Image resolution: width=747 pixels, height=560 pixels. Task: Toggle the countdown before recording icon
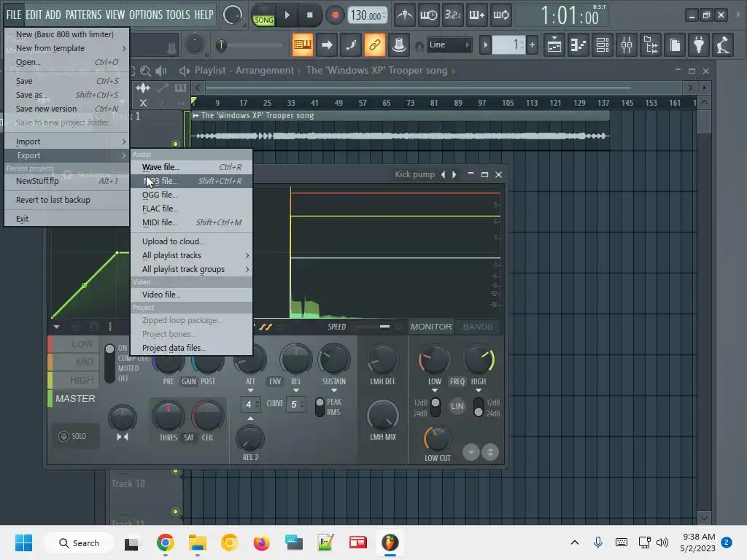[452, 15]
